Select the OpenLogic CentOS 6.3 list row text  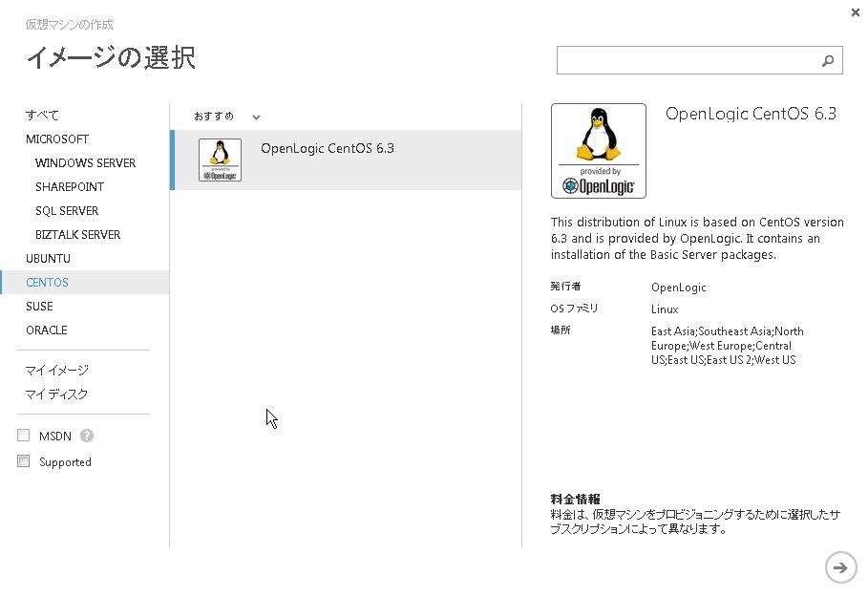328,148
